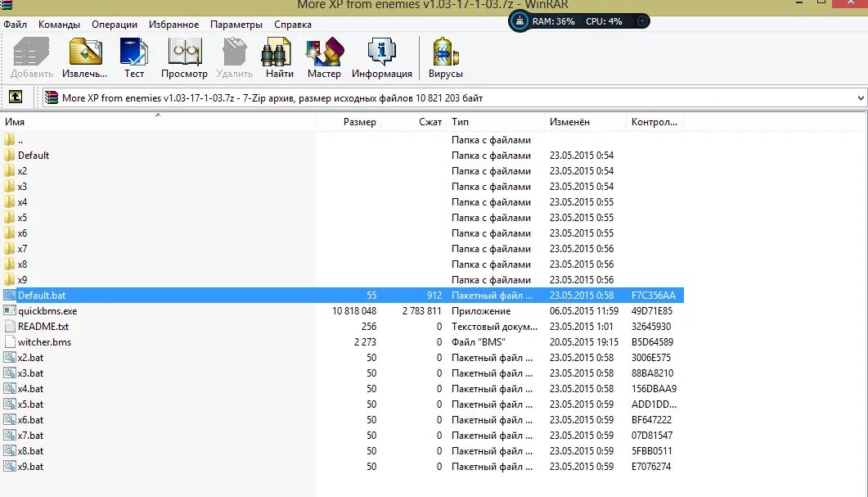Click the type cell Файл "BMS"
Screen dimensions: 868x497
point(479,342)
